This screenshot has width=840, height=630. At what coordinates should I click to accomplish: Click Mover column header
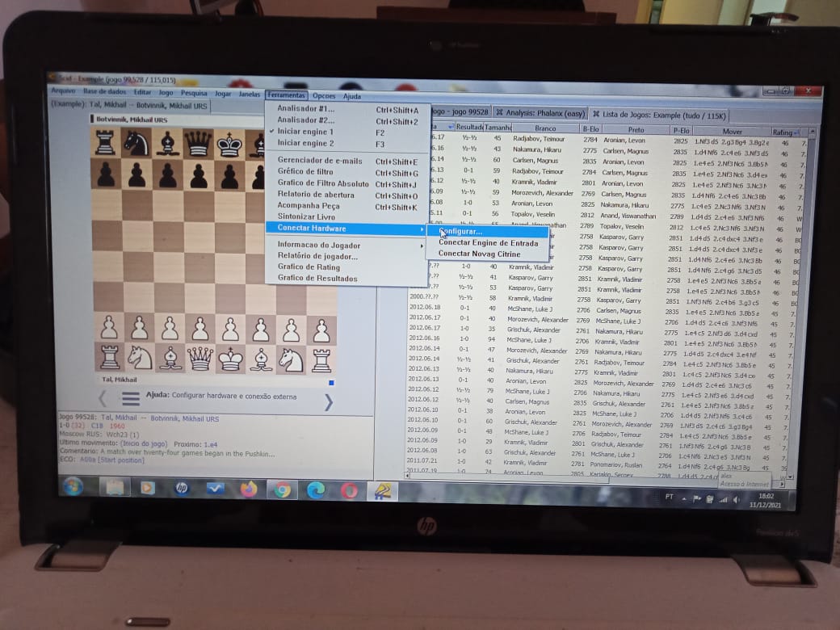coord(732,131)
